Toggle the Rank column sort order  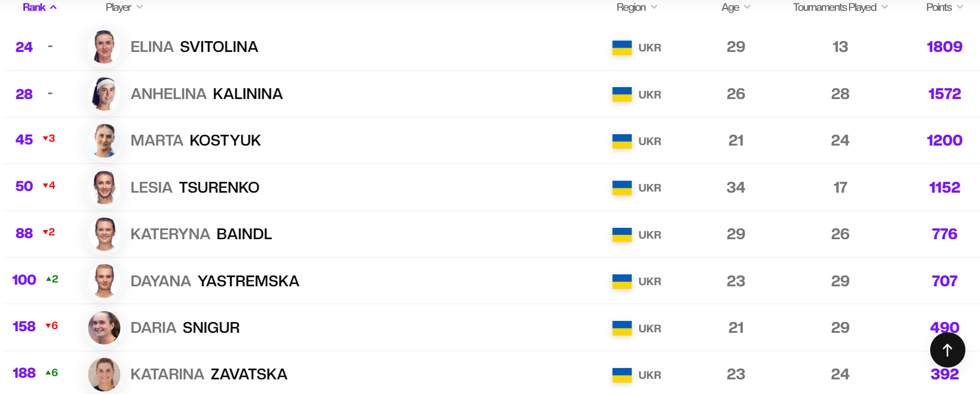53,7
